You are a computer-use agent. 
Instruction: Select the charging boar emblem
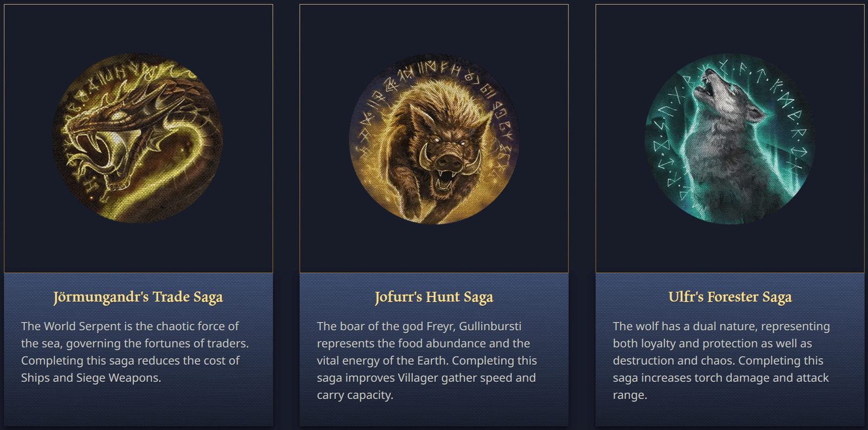click(x=434, y=139)
